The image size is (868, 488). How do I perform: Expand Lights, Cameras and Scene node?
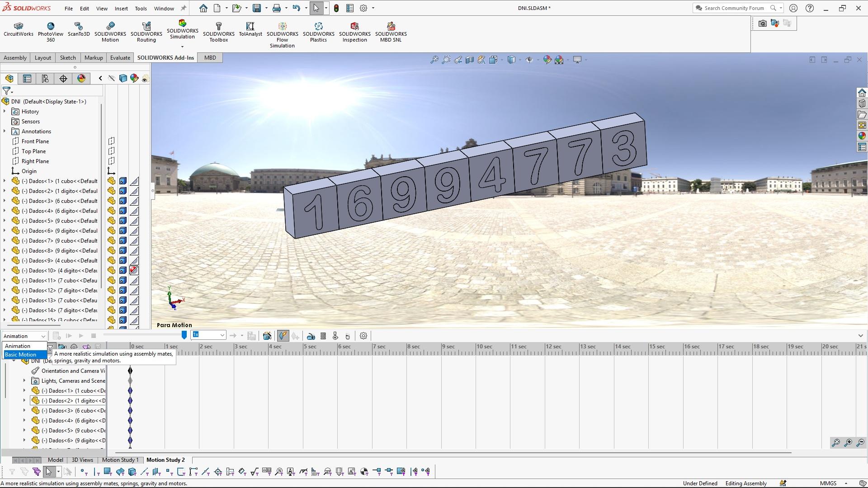coord(24,380)
